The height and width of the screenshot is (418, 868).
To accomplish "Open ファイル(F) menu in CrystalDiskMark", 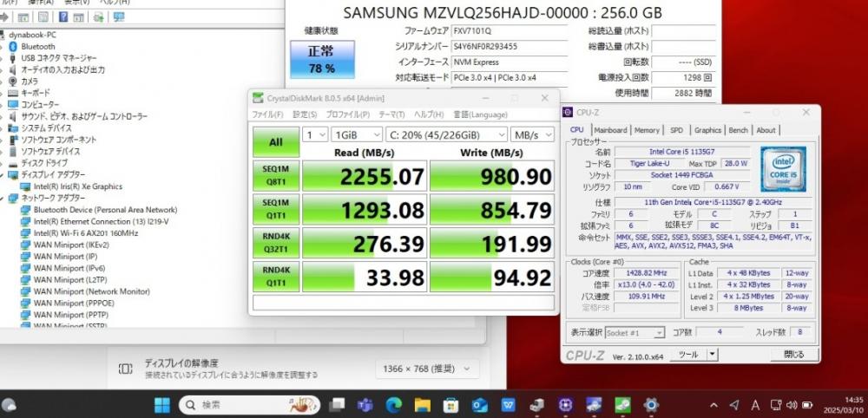I will click(267, 114).
